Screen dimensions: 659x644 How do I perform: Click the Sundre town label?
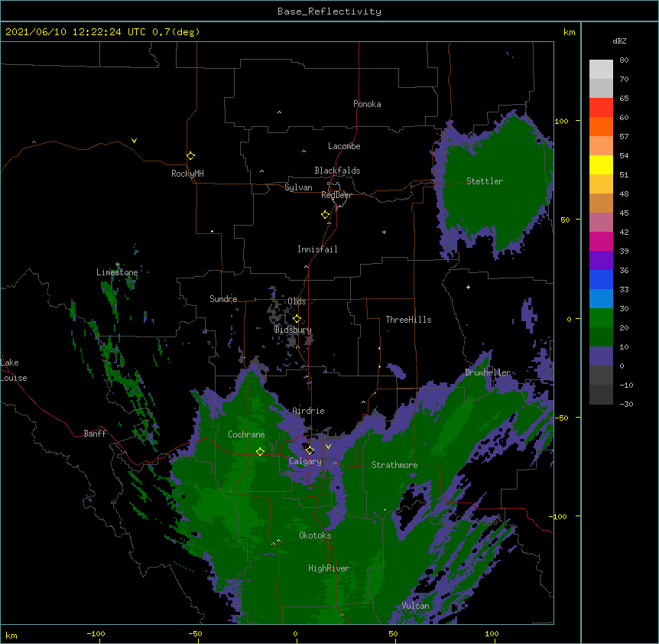[223, 299]
